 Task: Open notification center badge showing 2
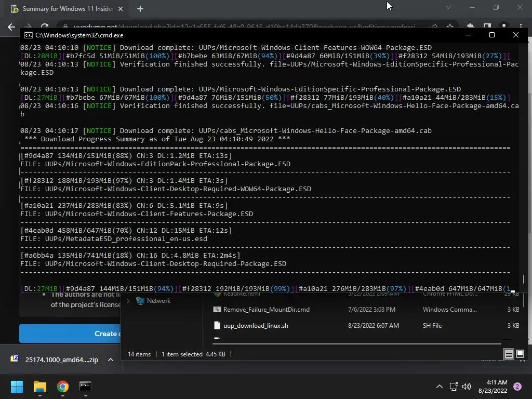[x=517, y=387]
